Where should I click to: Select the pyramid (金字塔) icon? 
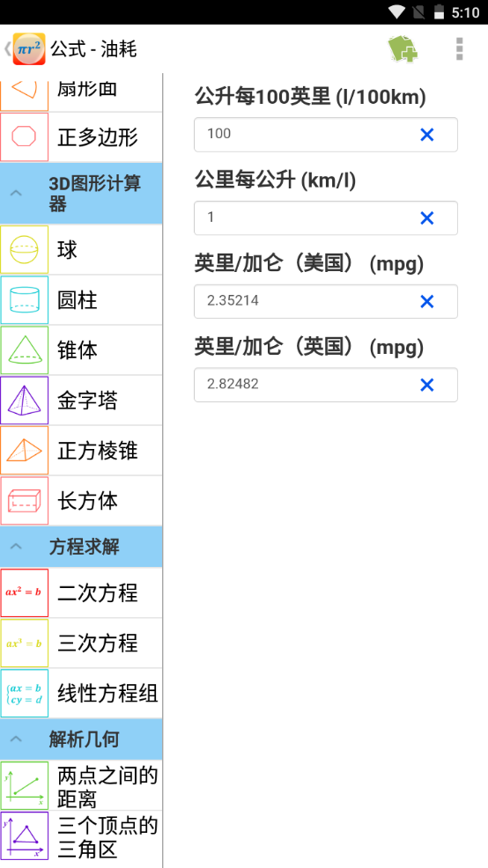(25, 401)
